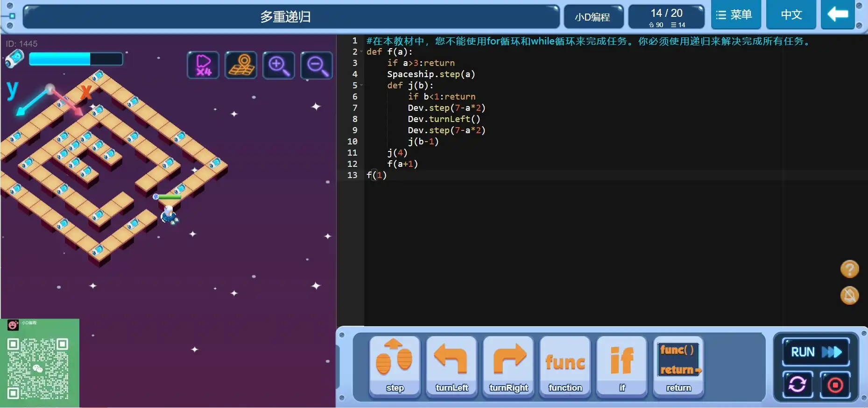Switch language using the 中文 button
Viewport: 868px width, 408px height.
point(791,15)
